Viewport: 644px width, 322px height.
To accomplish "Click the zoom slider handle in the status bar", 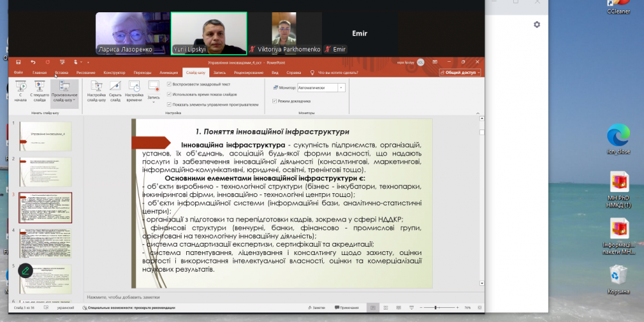I will (435, 308).
